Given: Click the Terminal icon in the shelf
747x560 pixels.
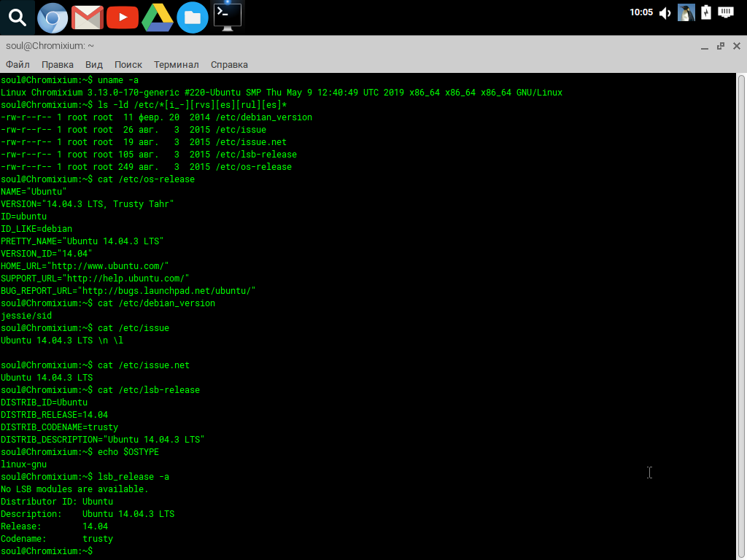Looking at the screenshot, I should 228,17.
